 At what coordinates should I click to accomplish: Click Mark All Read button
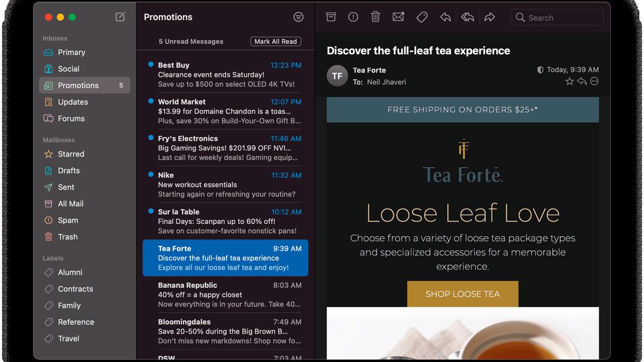coord(276,41)
